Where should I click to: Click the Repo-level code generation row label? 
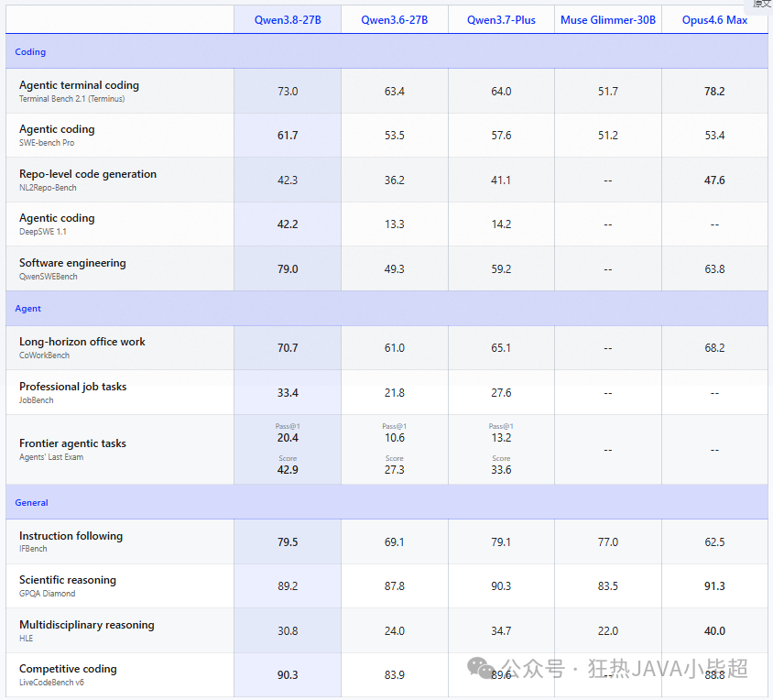(88, 174)
